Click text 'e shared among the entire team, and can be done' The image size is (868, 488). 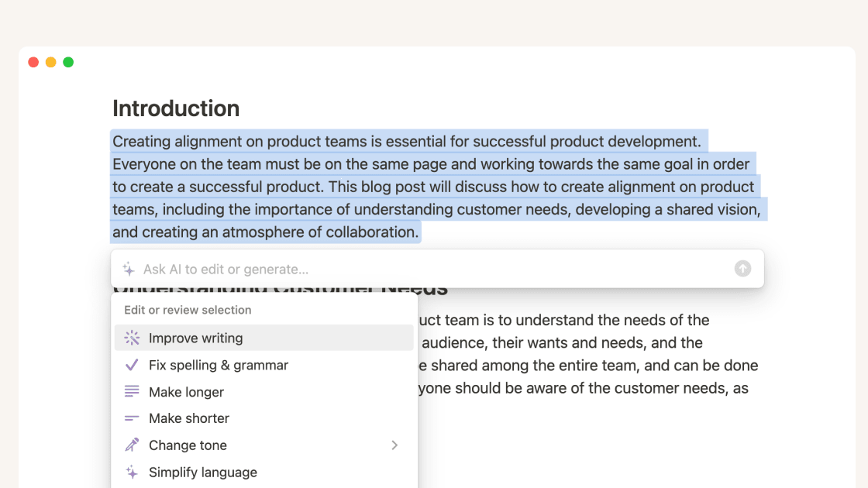coord(588,365)
